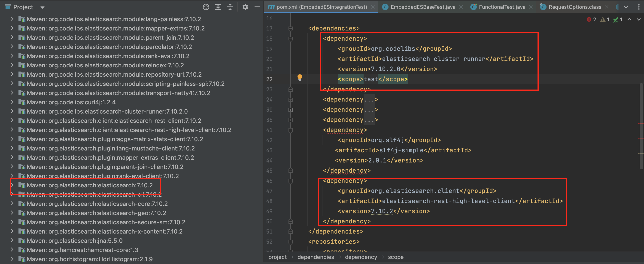
Task: Click the scope breadcrumb at the bottom
Action: coord(396,257)
